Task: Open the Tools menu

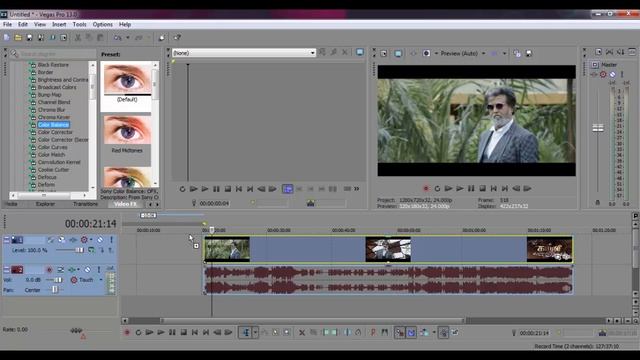Action: pos(80,24)
